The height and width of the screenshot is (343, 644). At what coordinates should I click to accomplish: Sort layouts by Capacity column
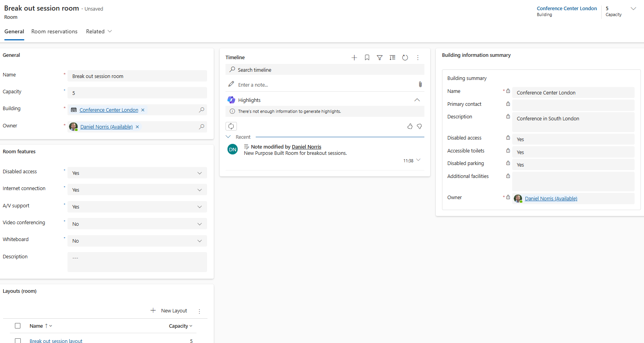(180, 326)
